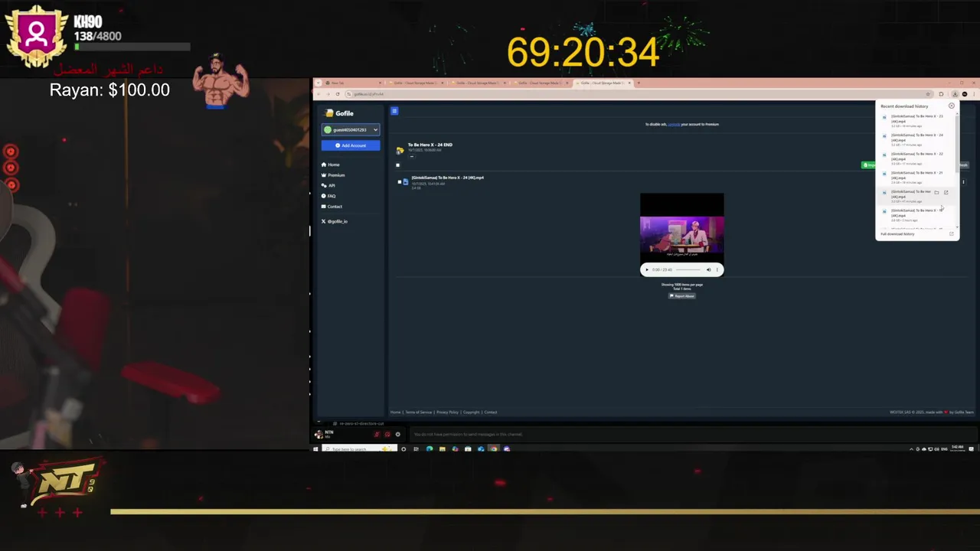Open the video player more options

(717, 269)
